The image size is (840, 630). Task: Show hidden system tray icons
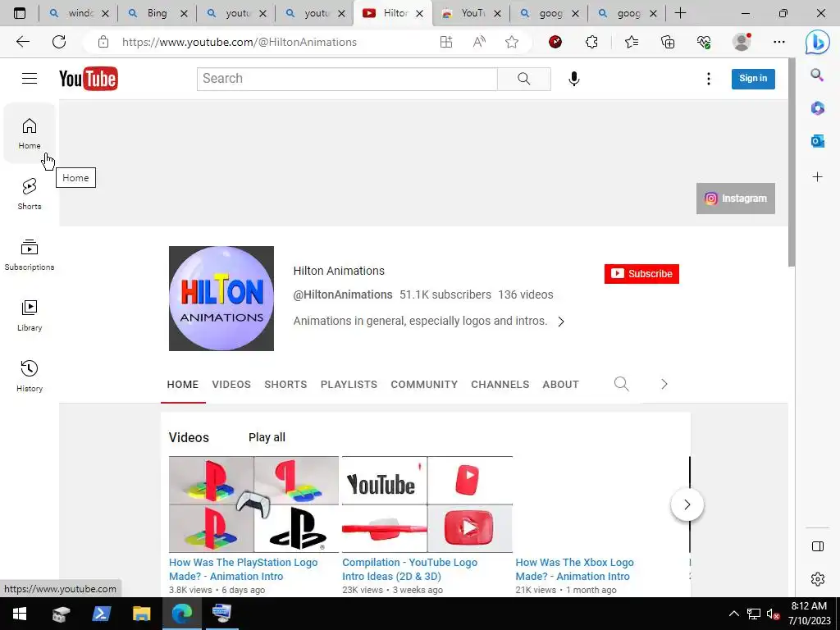click(x=734, y=614)
